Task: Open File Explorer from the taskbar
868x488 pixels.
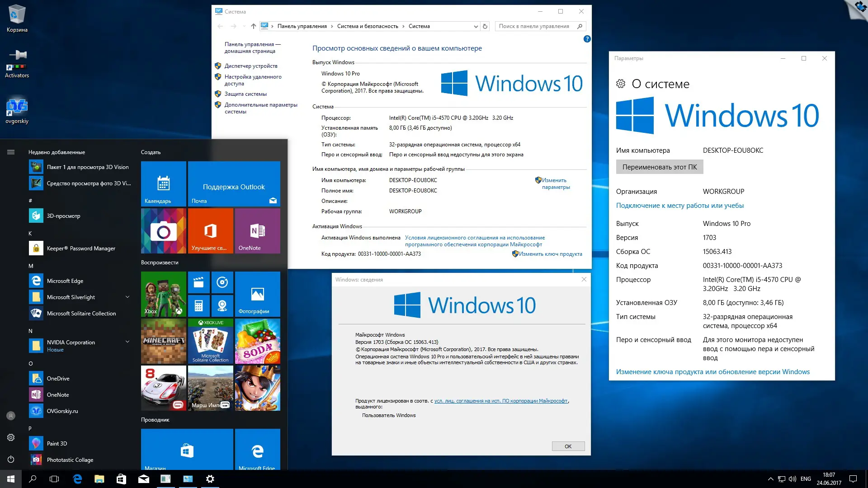Action: pos(99,479)
